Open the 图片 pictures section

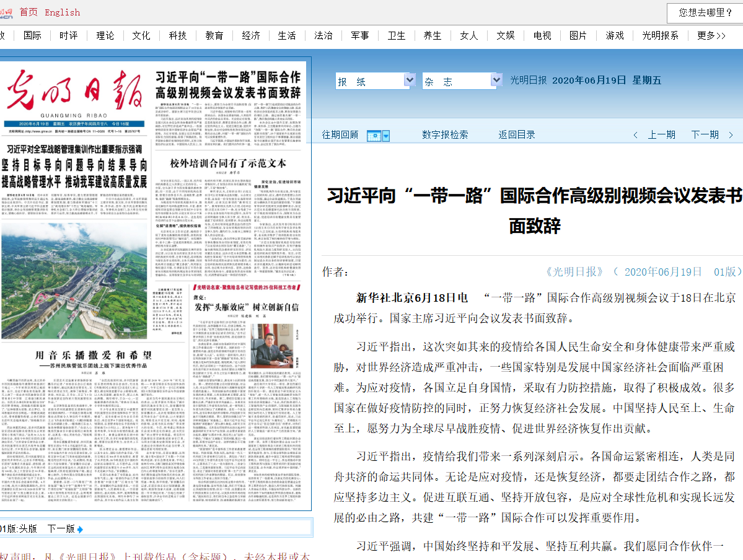578,35
